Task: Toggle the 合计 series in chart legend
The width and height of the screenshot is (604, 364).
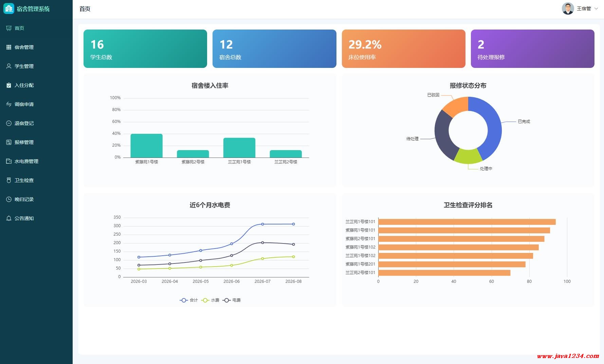Action: pos(189,300)
